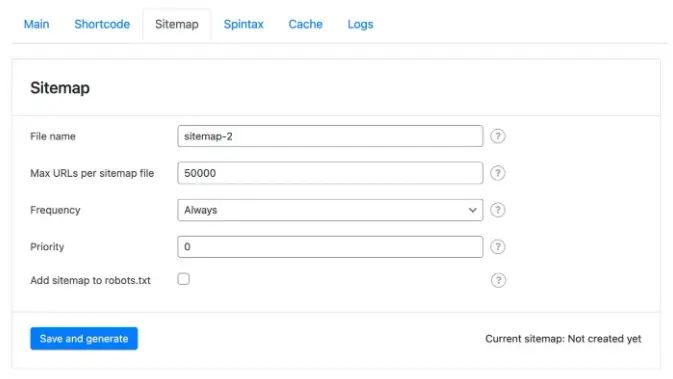Click the Priority field label

point(47,247)
